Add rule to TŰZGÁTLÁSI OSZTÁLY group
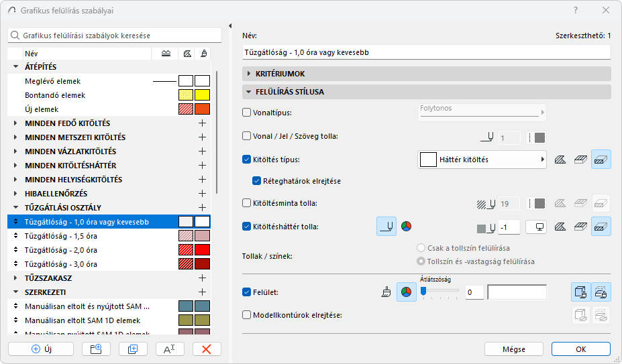This screenshot has height=364, width=622. [x=203, y=208]
